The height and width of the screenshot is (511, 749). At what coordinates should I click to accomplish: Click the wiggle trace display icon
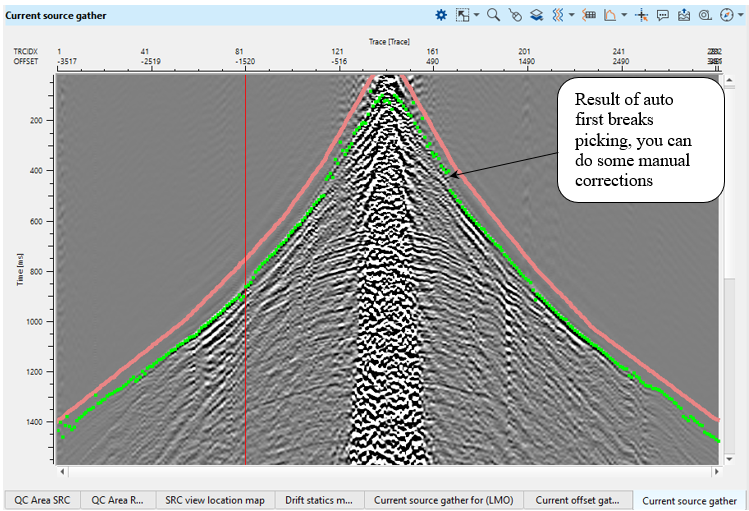pyautogui.click(x=558, y=15)
